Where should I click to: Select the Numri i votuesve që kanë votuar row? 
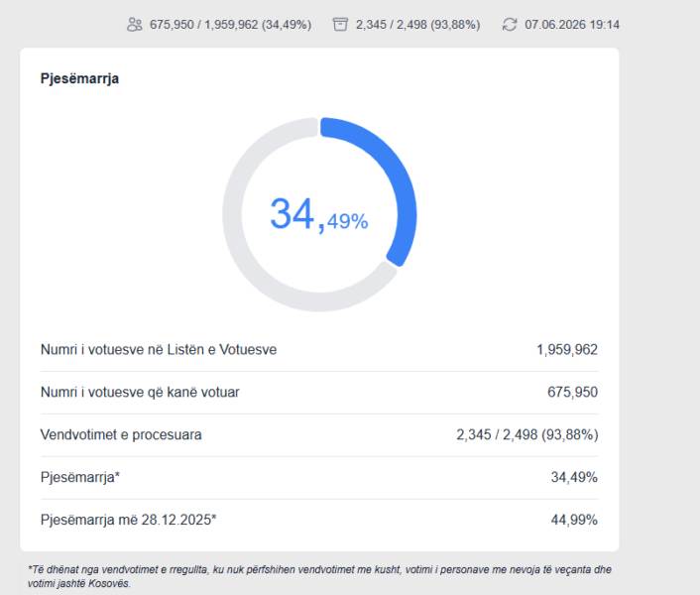pos(319,393)
